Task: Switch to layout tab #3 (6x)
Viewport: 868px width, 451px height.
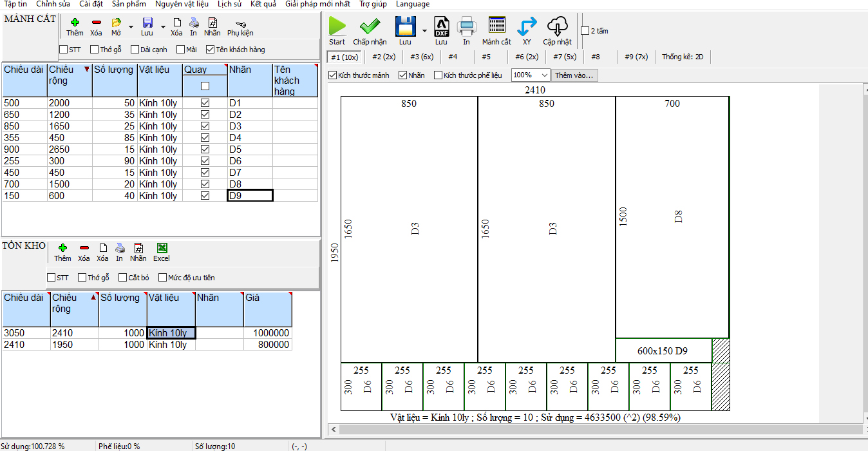Action: tap(422, 57)
